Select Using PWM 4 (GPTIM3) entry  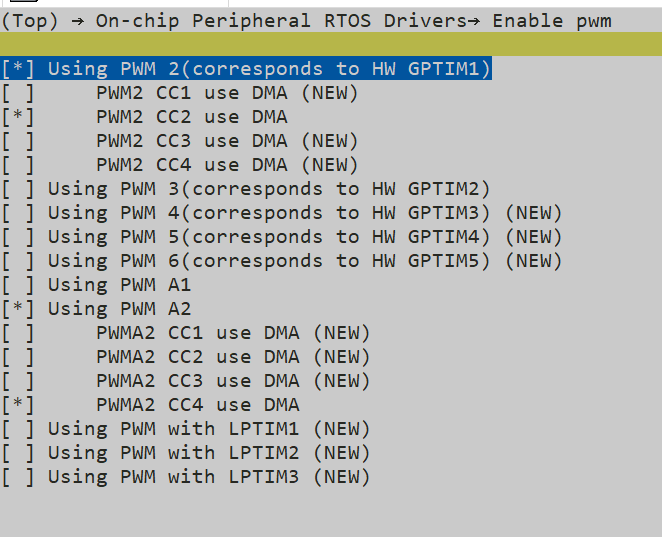click(x=19, y=213)
